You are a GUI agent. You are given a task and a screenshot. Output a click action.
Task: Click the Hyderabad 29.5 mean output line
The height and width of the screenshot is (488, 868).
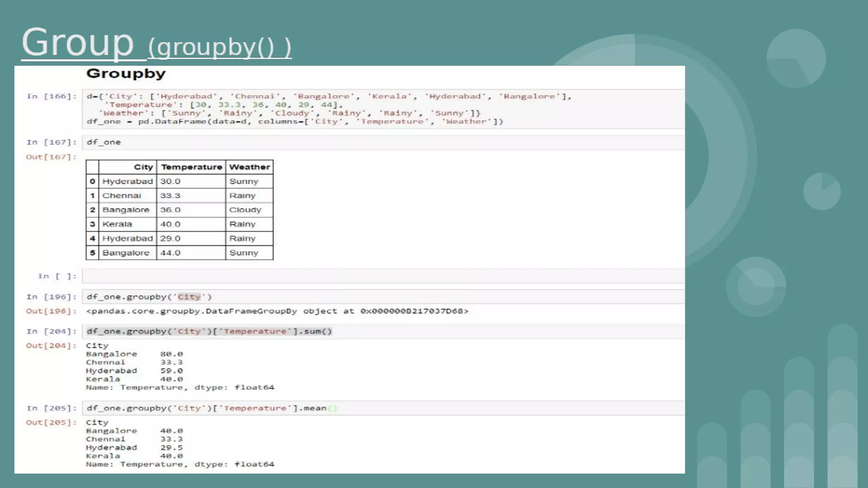click(x=134, y=448)
